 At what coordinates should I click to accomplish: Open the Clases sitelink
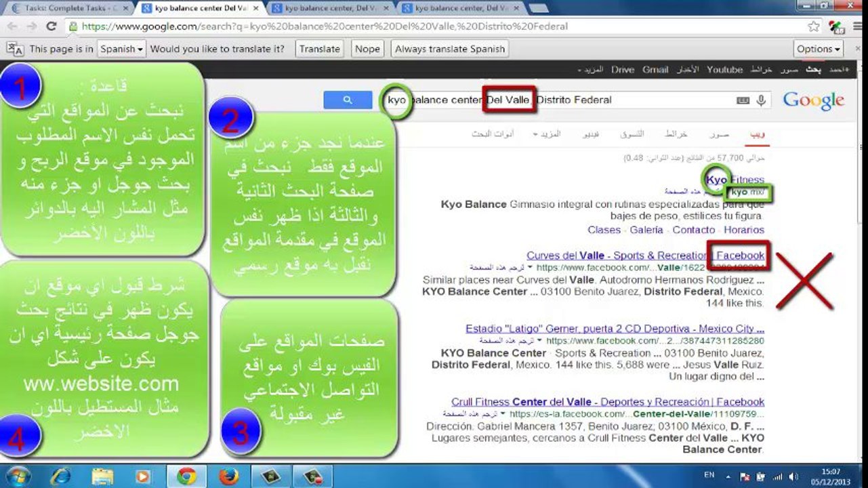click(x=604, y=230)
